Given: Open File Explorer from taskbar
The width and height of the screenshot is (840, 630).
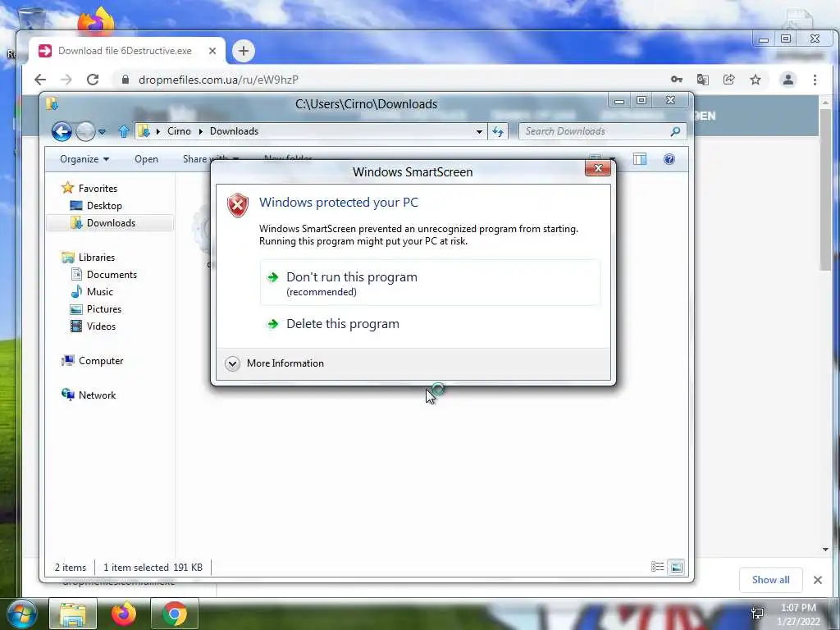Looking at the screenshot, I should 73,614.
